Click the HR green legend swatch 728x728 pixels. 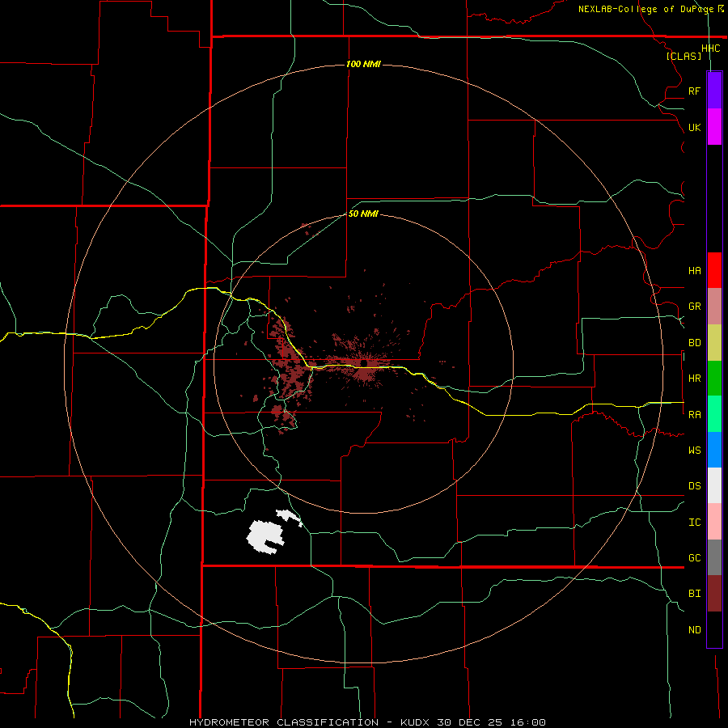coord(714,379)
